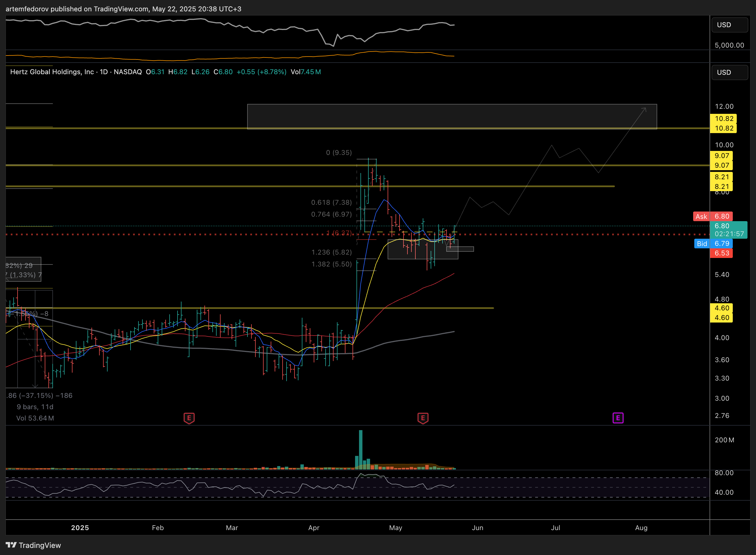Image resolution: width=756 pixels, height=555 pixels.
Task: Click the Feb label on the time axis
Action: tap(158, 528)
